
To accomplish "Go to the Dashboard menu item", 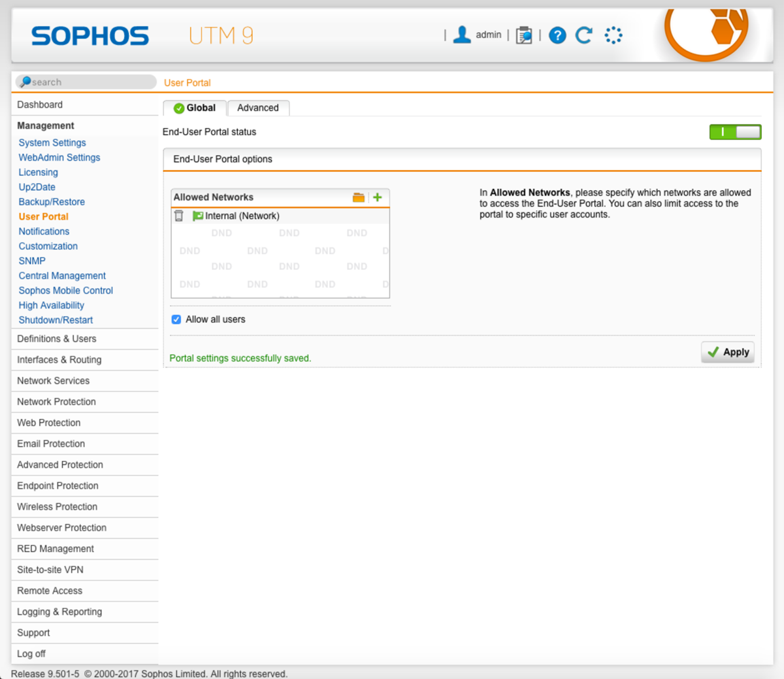I will (85, 105).
